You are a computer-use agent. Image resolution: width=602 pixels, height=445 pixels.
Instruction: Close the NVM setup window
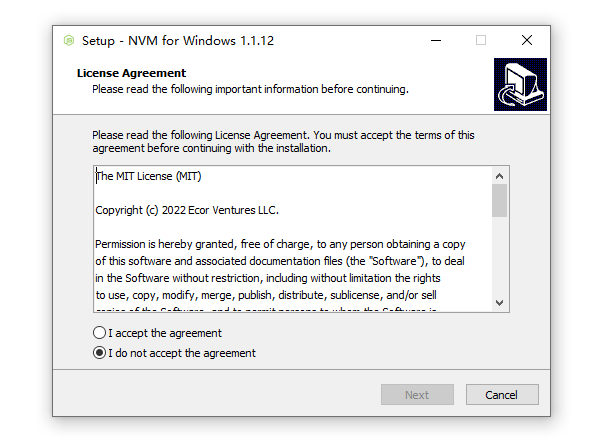point(527,41)
